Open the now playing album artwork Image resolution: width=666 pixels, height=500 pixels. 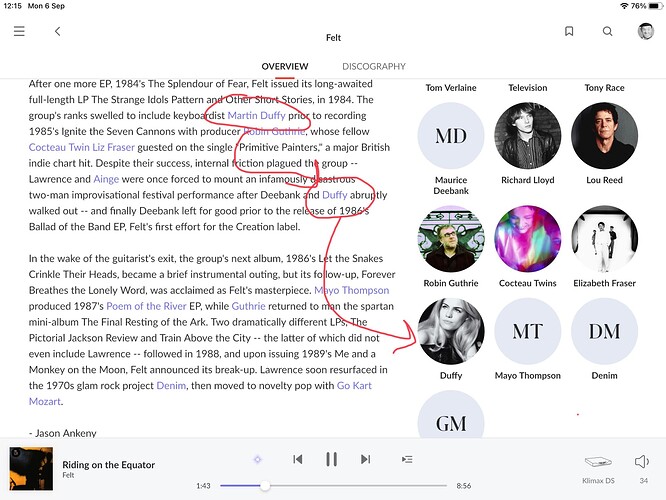coord(31,469)
